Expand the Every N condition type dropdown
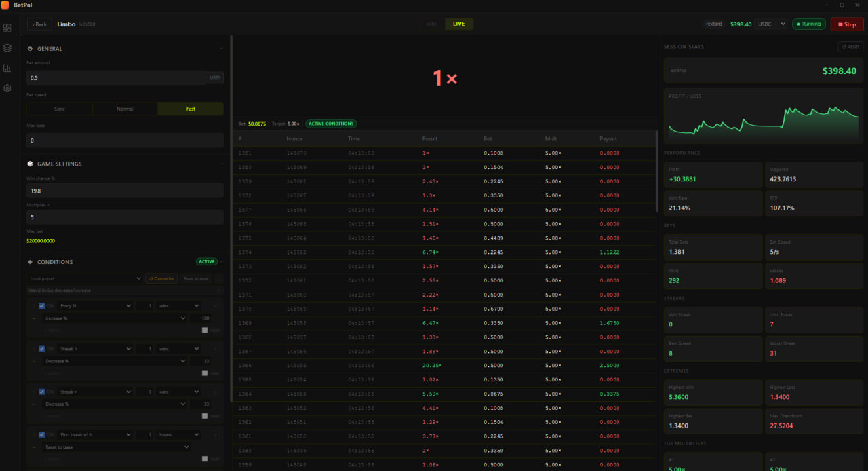Viewport: 868px width, 471px height. coord(95,305)
